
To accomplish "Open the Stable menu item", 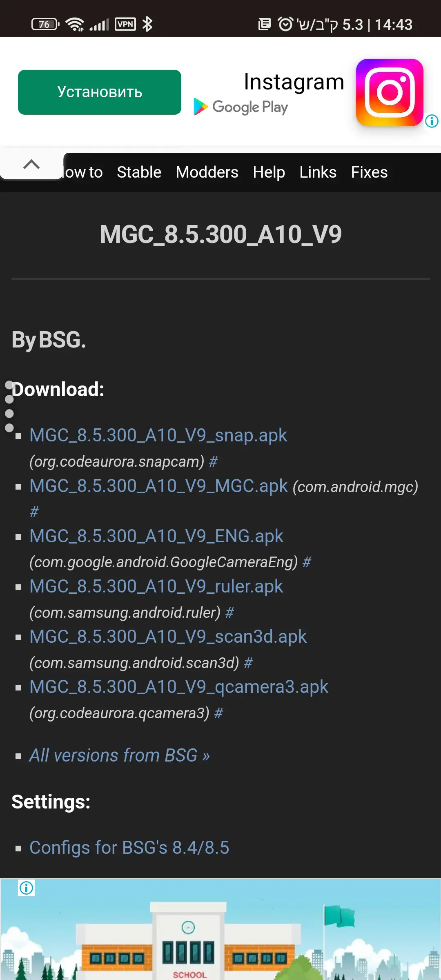I will tap(139, 172).
